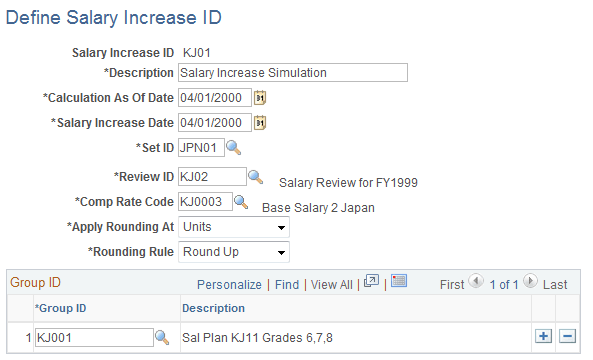
Task: Click the Find link in grid
Action: (x=287, y=285)
